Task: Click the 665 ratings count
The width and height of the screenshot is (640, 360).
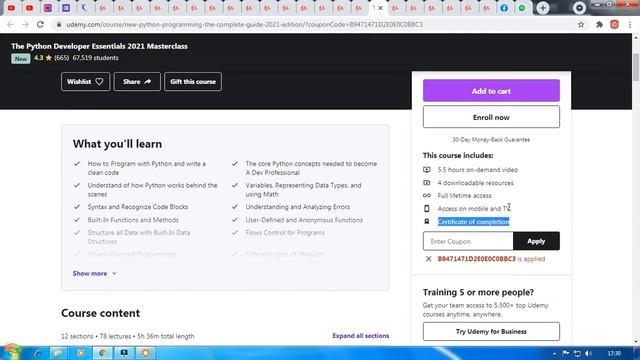Action: pos(62,58)
